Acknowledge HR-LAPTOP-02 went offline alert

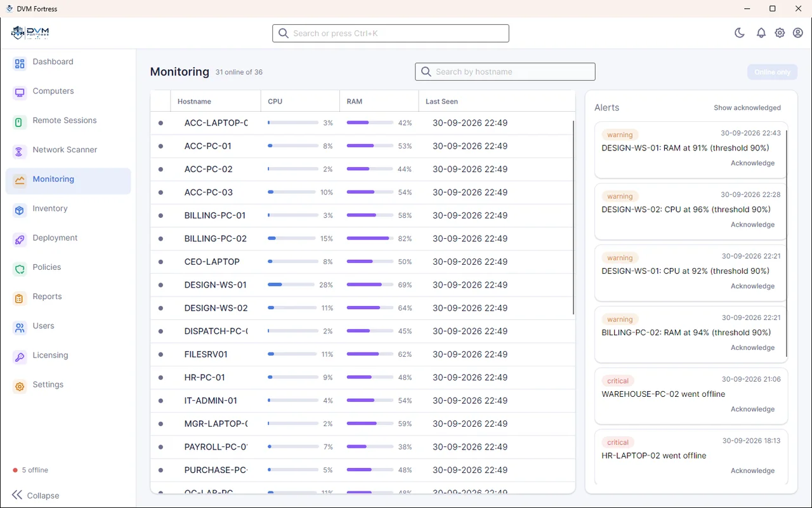[x=752, y=471]
